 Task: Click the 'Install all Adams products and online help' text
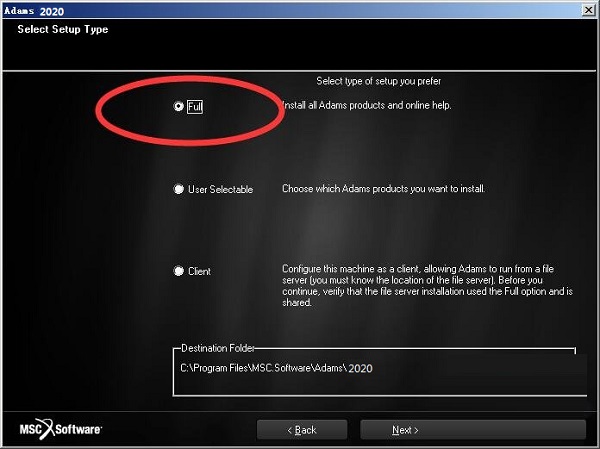(x=367, y=105)
